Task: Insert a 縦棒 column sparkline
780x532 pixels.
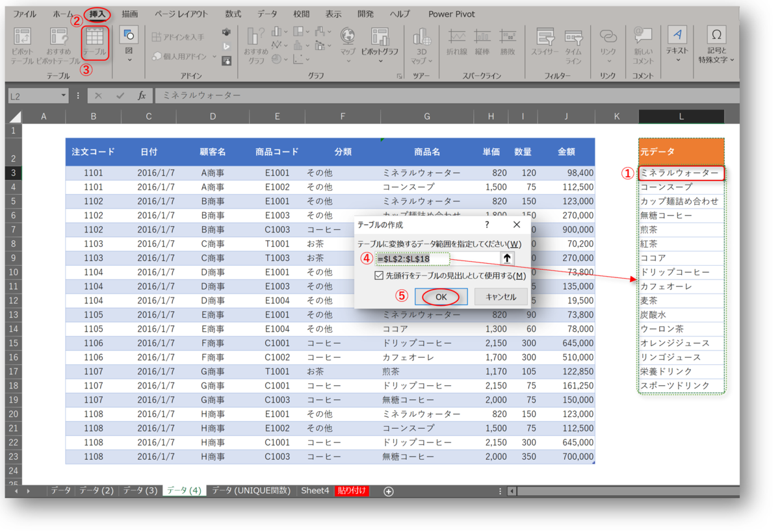Action: pyautogui.click(x=482, y=42)
